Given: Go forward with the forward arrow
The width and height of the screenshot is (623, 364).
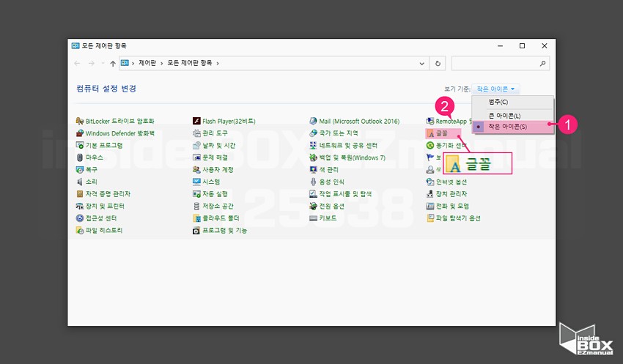Looking at the screenshot, I should coord(92,64).
